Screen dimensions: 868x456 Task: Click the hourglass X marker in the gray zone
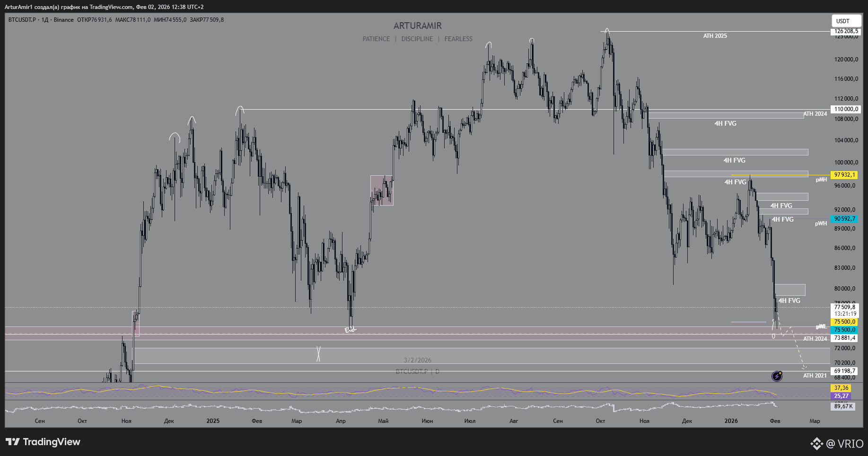318,354
